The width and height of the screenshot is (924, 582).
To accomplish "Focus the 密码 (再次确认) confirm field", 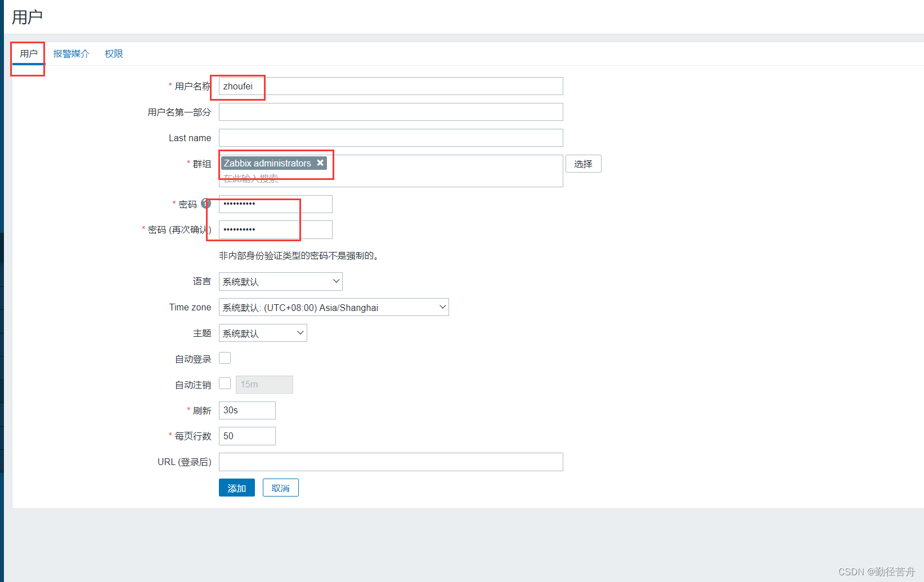I will pos(276,229).
